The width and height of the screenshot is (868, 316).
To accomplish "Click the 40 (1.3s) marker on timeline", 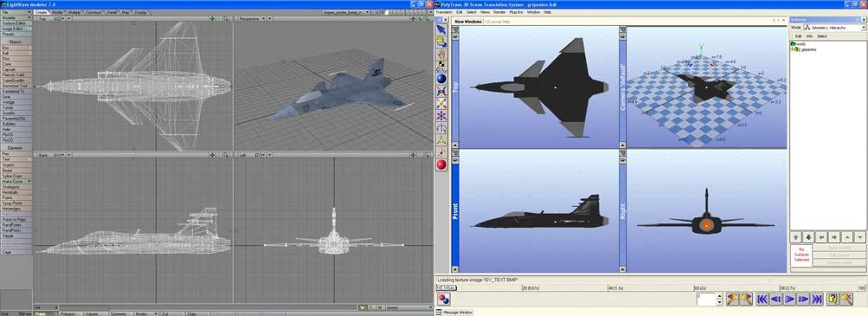I will (x=615, y=287).
